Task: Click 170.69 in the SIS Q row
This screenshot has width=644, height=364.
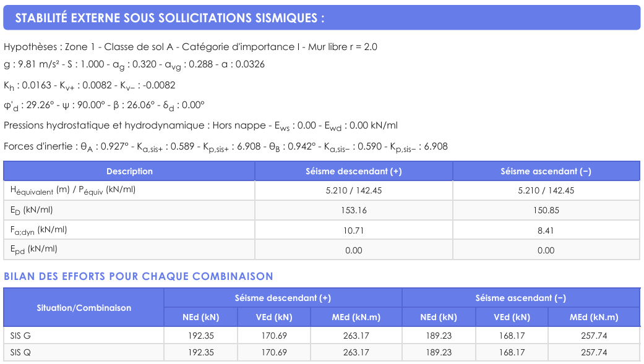Action: (x=274, y=352)
